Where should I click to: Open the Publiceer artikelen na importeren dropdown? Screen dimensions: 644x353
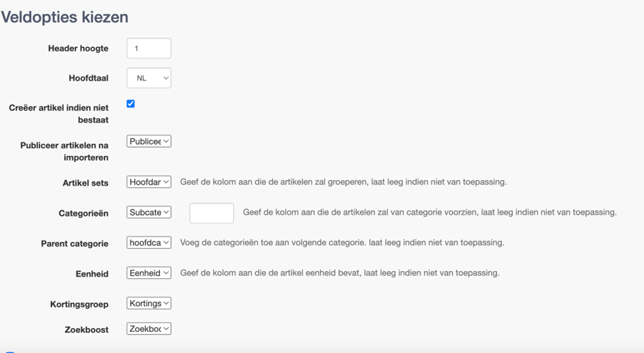point(149,141)
